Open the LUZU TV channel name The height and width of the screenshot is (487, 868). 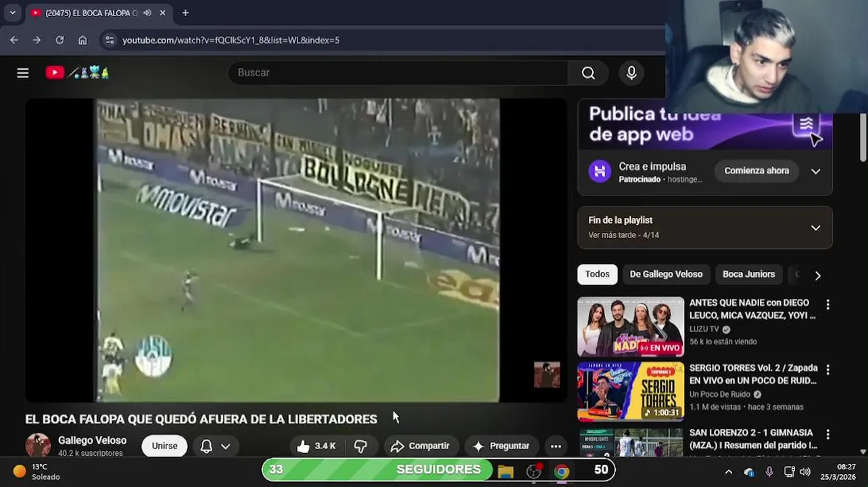[x=704, y=329]
